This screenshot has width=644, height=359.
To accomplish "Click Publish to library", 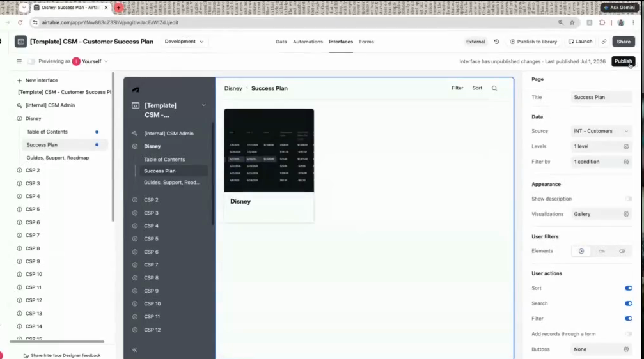I will [533, 42].
